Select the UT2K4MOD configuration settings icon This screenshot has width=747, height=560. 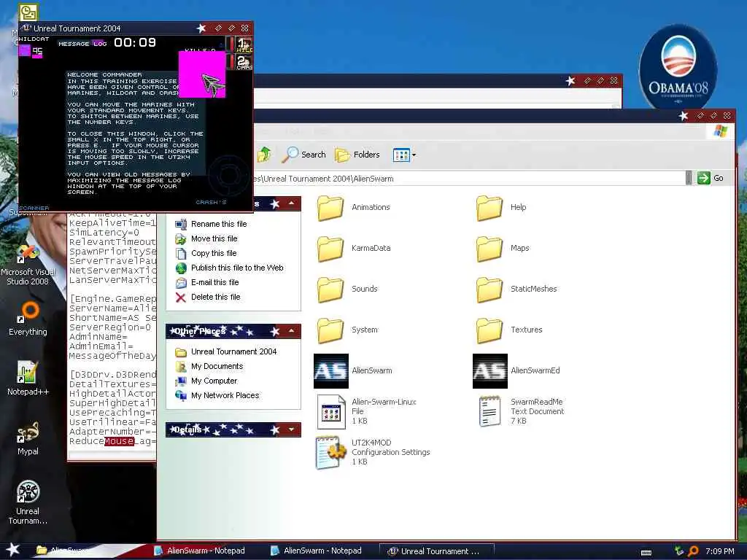click(x=330, y=453)
